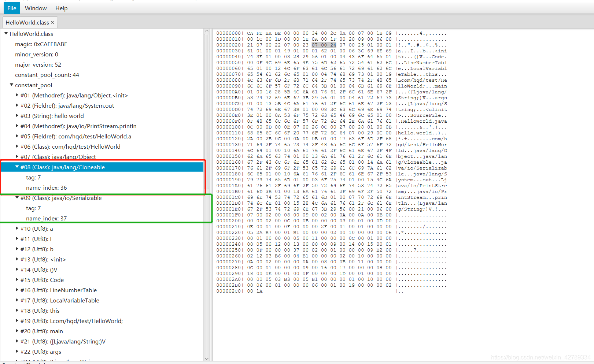The image size is (594, 364).
Task: Collapse #08 Class java/lang/Cloneable entry
Action: pyautogui.click(x=17, y=167)
